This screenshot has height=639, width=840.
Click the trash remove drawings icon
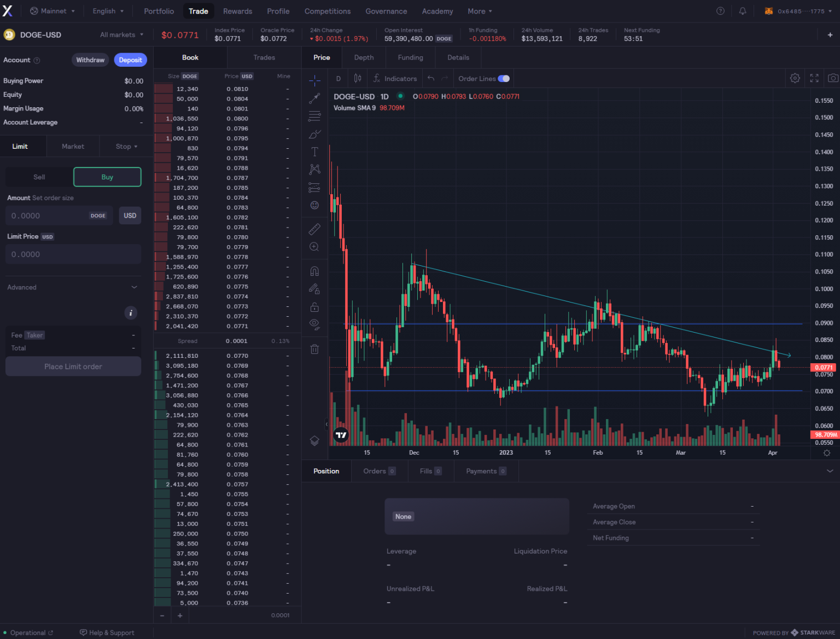(314, 348)
